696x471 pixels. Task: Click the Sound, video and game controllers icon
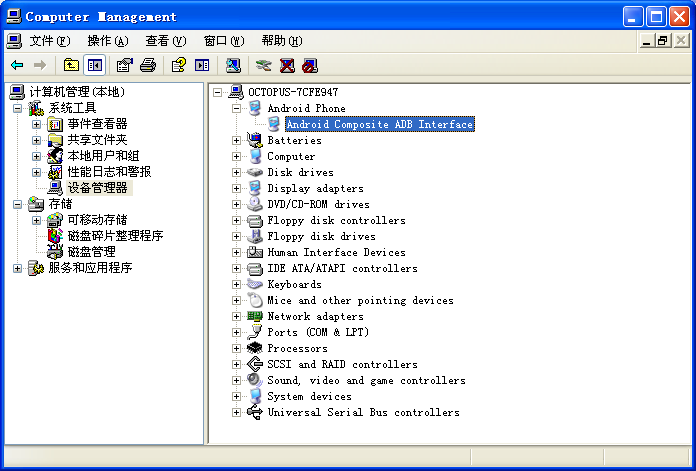[255, 380]
